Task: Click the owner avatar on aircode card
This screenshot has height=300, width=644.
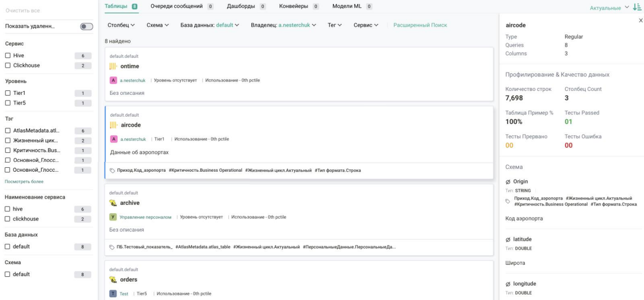Action: 114,139
